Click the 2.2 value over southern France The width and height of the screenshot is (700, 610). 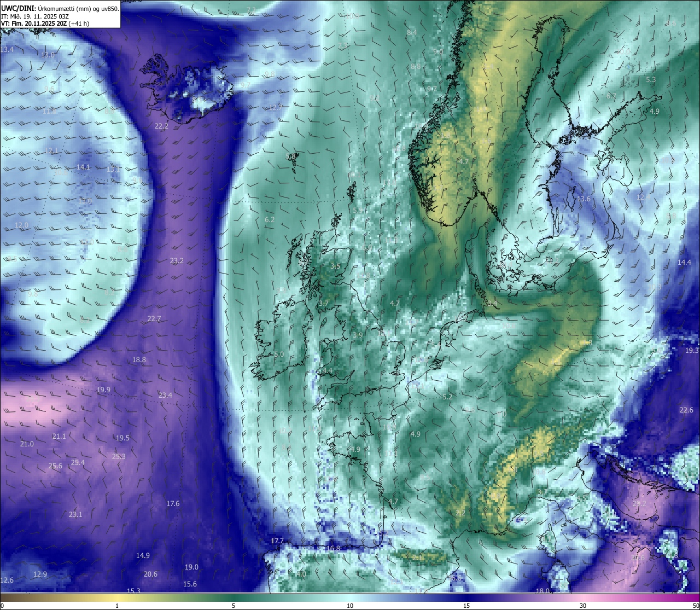[x=460, y=513]
